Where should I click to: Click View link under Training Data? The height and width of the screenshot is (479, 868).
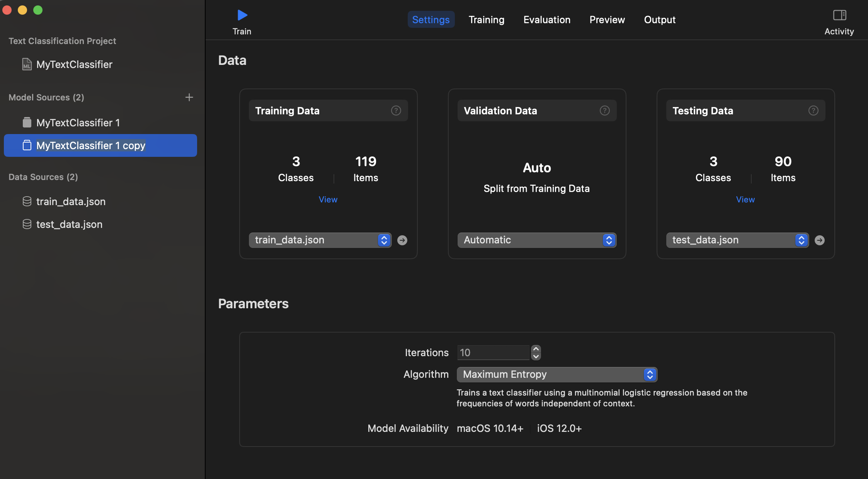(328, 200)
